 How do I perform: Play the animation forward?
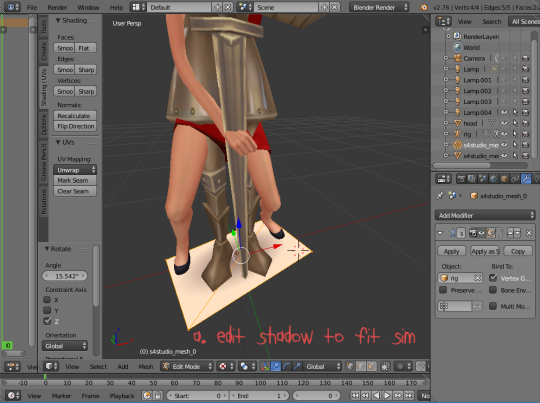click(387, 395)
